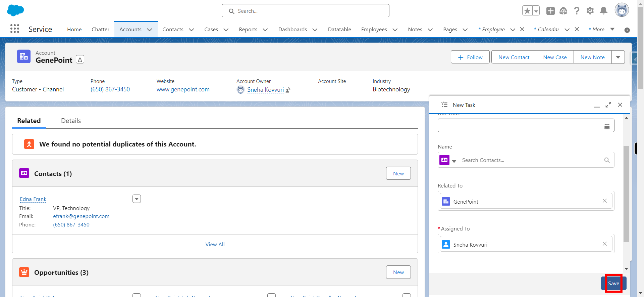Select the Related tab

click(x=29, y=121)
